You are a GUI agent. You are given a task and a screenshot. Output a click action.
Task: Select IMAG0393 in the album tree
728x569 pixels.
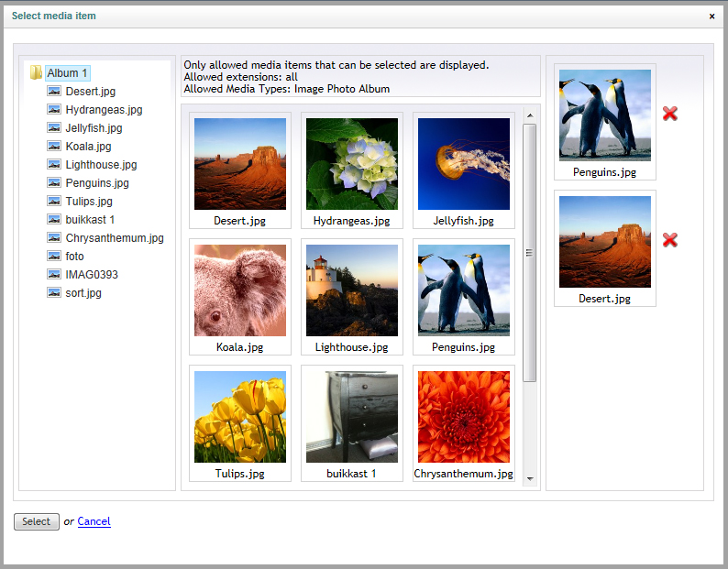(x=92, y=275)
